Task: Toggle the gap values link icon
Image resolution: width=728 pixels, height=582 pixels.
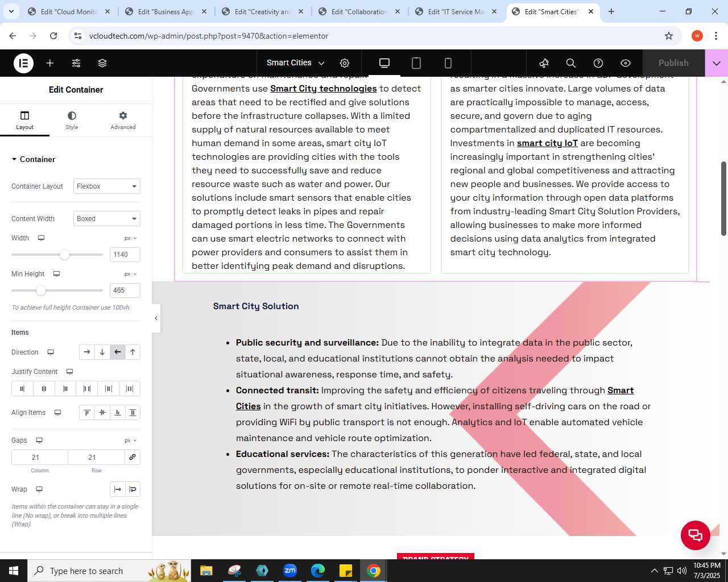Action: [133, 458]
